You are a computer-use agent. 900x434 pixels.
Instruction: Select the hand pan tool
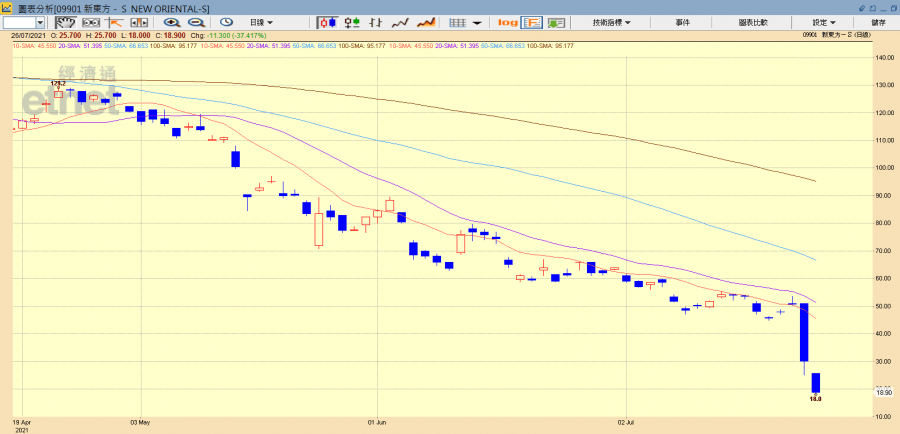point(65,22)
